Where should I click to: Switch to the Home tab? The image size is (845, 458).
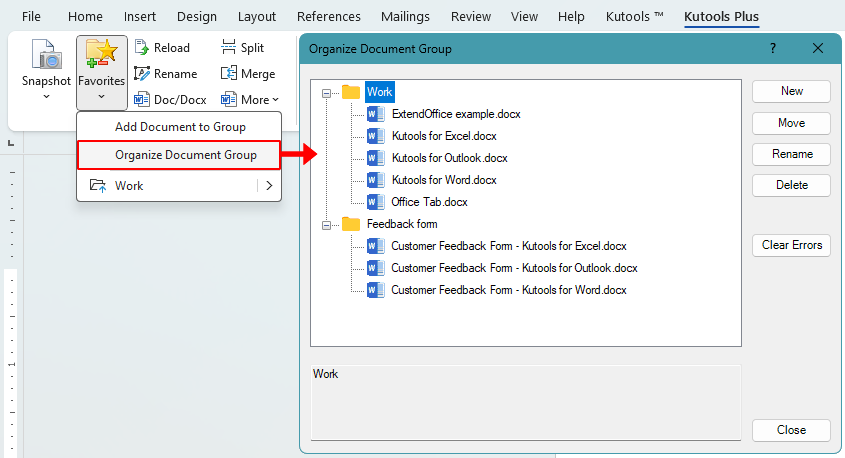[x=85, y=17]
